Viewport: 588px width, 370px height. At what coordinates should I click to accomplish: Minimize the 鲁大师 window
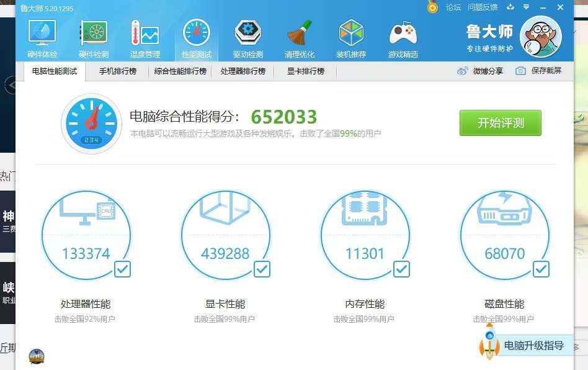click(x=543, y=7)
